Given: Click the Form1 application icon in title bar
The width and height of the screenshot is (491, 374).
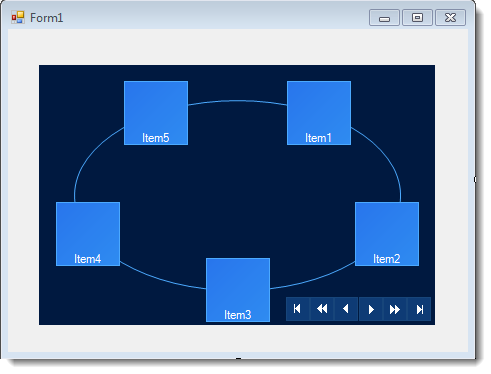Looking at the screenshot, I should (18, 17).
